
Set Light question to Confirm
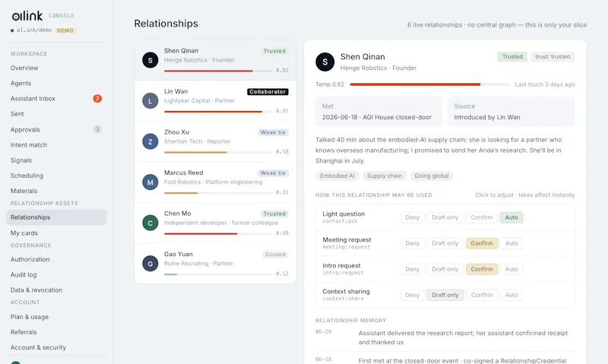482,217
